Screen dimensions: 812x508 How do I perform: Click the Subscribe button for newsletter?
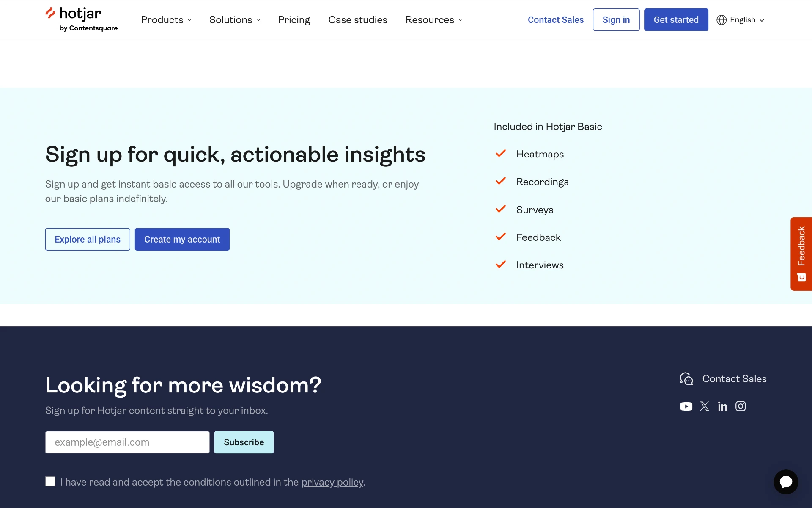244,442
